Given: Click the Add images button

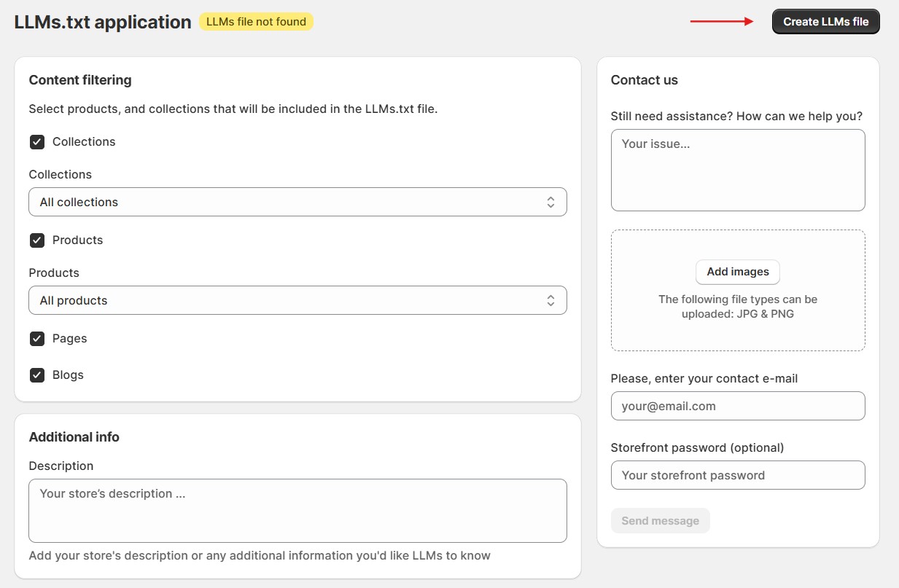Looking at the screenshot, I should [738, 272].
